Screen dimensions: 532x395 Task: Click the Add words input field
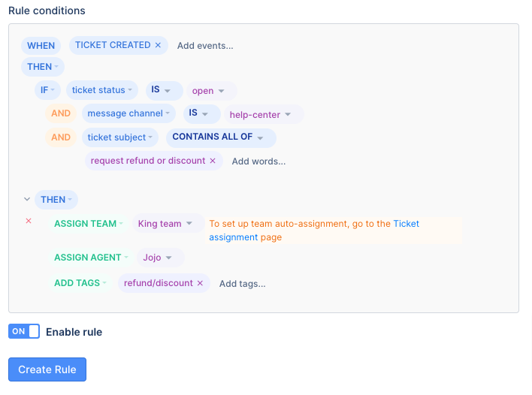258,161
